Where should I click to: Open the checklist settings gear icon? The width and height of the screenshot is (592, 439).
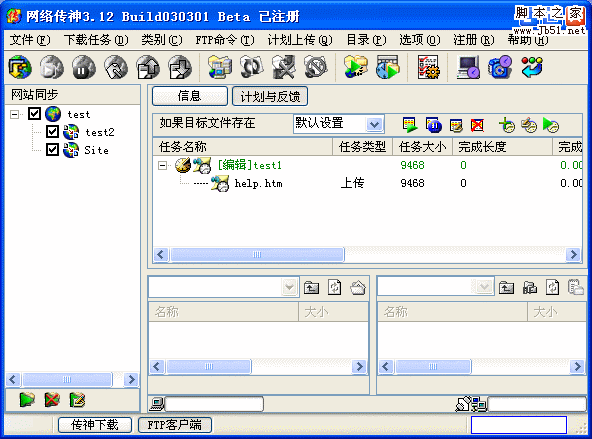[x=428, y=68]
